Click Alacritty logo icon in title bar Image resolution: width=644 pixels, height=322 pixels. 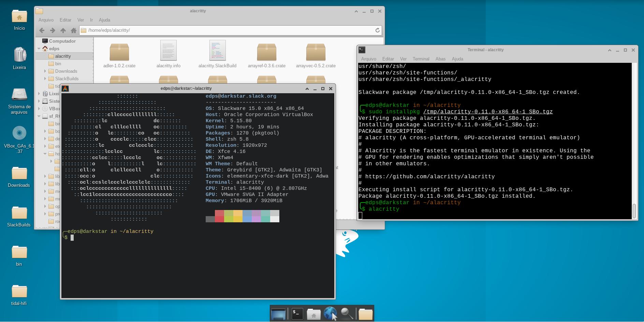pos(65,88)
